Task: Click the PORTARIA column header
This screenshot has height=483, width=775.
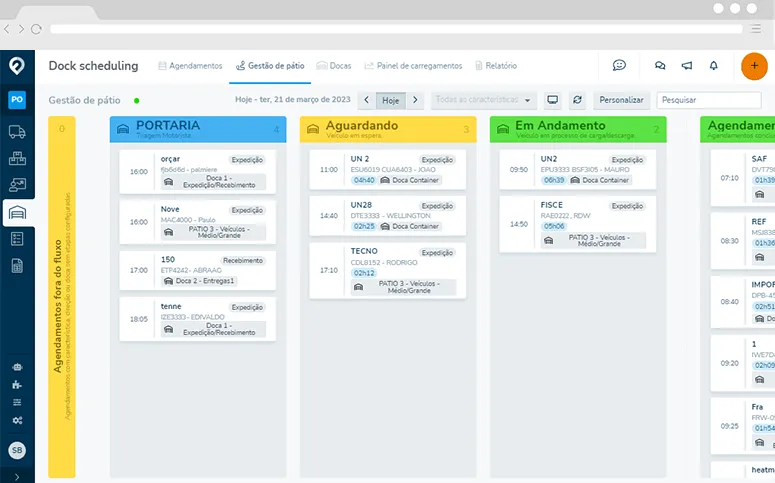Action: pyautogui.click(x=198, y=130)
